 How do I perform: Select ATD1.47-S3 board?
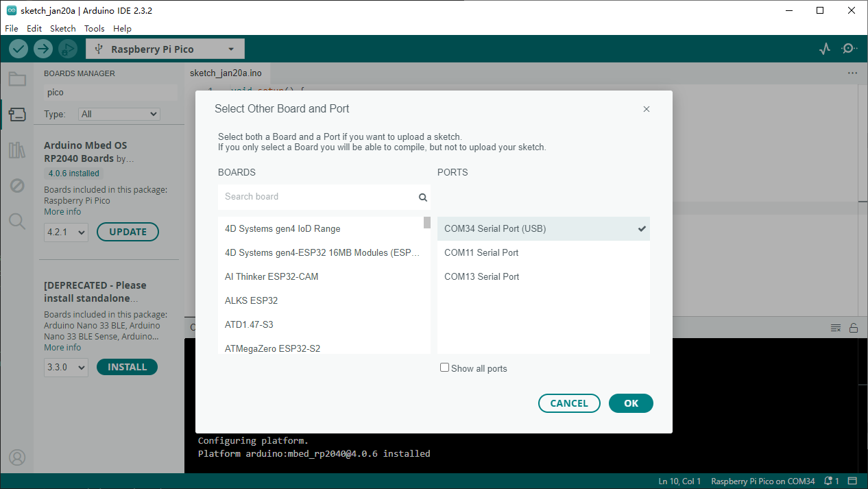[321, 325]
